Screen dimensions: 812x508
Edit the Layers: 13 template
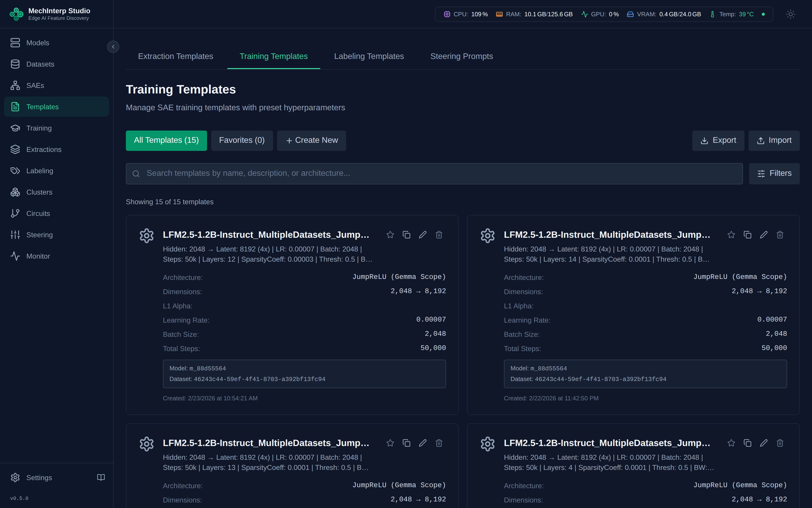tap(423, 443)
